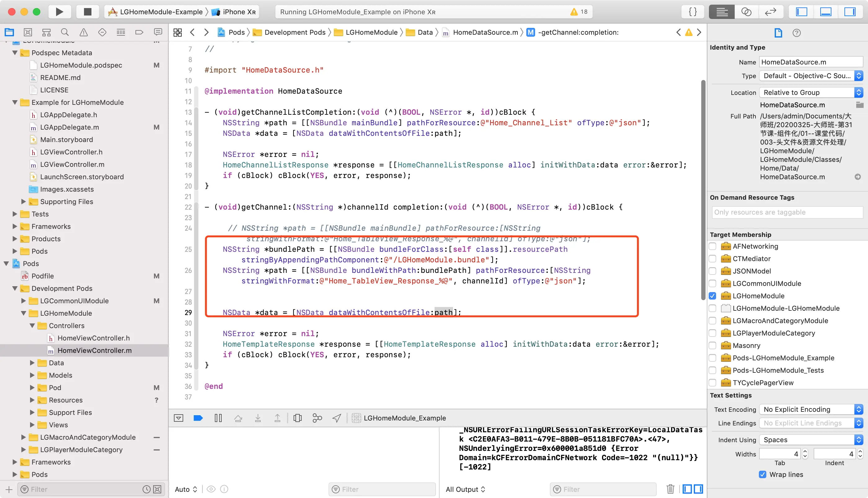Switch to the Version editor
Screen dimensions: 868x498
click(771, 12)
